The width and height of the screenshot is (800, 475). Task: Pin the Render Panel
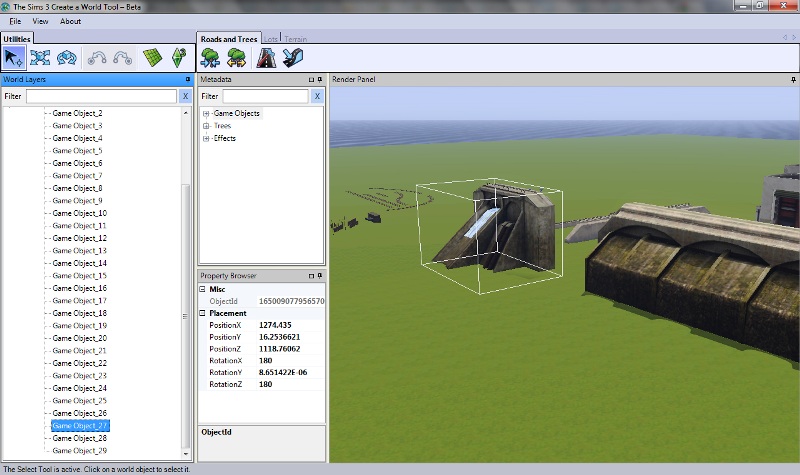click(x=793, y=80)
